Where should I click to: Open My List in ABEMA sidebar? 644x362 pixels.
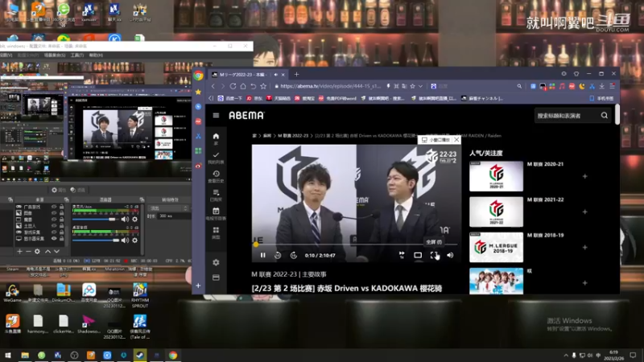pyautogui.click(x=216, y=158)
